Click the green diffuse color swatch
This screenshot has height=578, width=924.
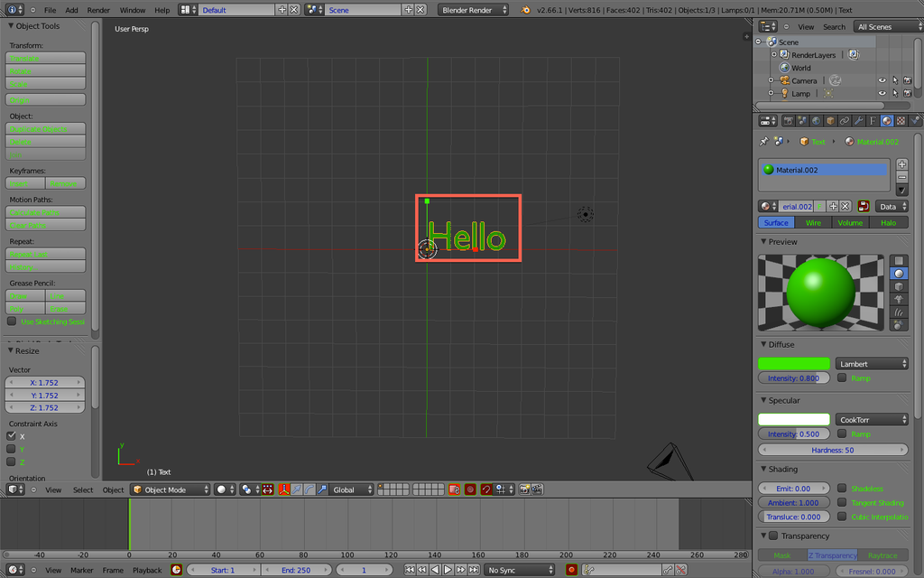(x=793, y=364)
